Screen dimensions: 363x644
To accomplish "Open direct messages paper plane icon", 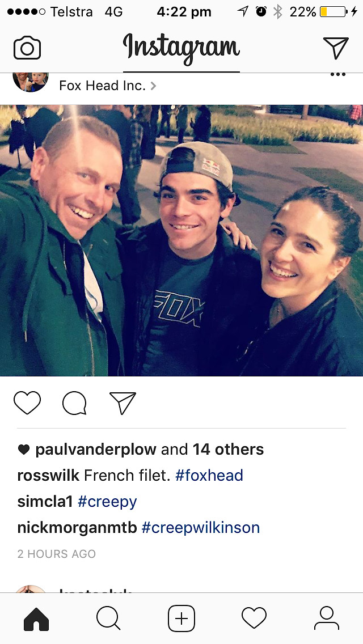I will click(x=335, y=48).
